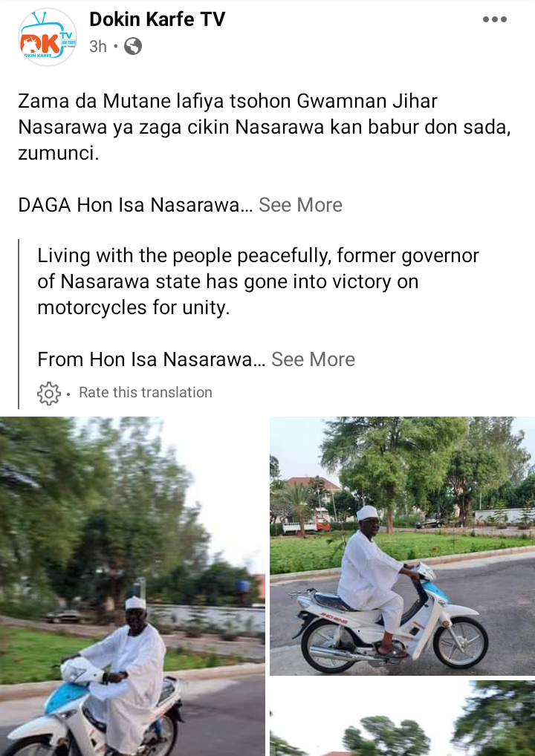
Task: Expand original Hausa post with See More
Action: tap(300, 205)
